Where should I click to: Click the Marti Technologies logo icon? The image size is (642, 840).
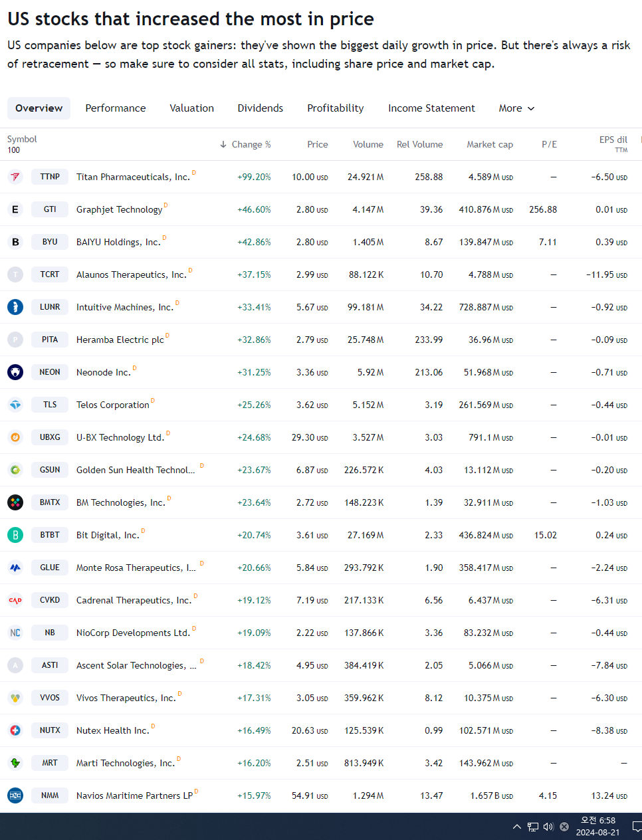(15, 763)
